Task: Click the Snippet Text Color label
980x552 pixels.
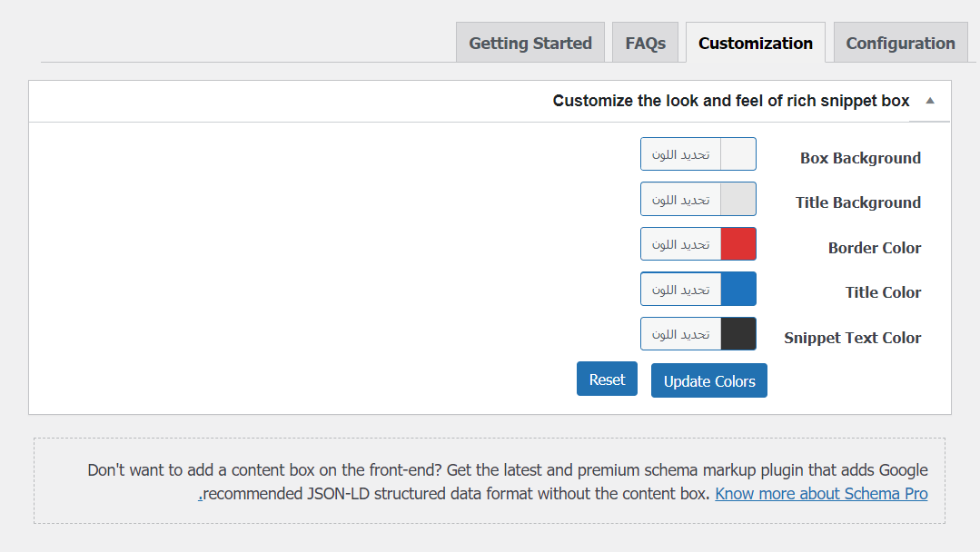Action: [x=852, y=338]
